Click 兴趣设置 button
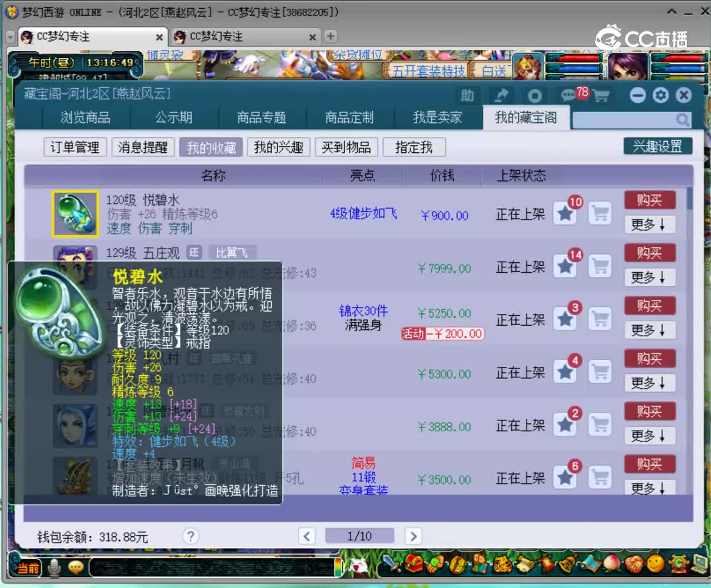The width and height of the screenshot is (711, 588). pos(658,146)
